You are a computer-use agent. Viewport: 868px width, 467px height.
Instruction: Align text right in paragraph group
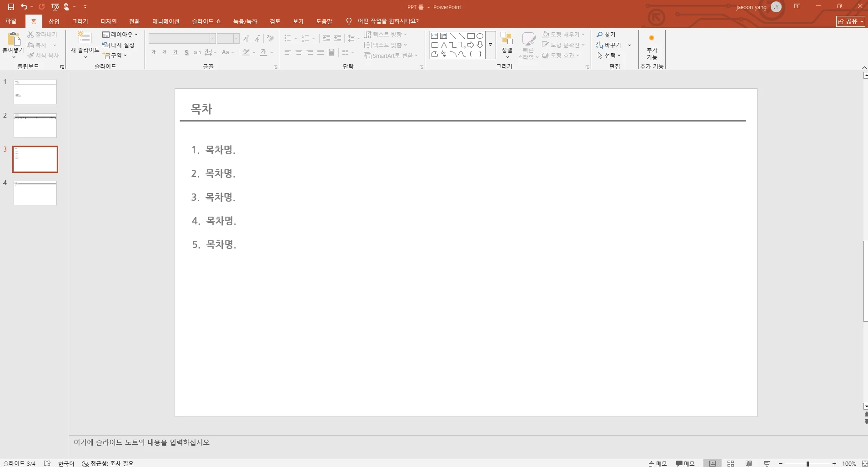click(x=310, y=52)
